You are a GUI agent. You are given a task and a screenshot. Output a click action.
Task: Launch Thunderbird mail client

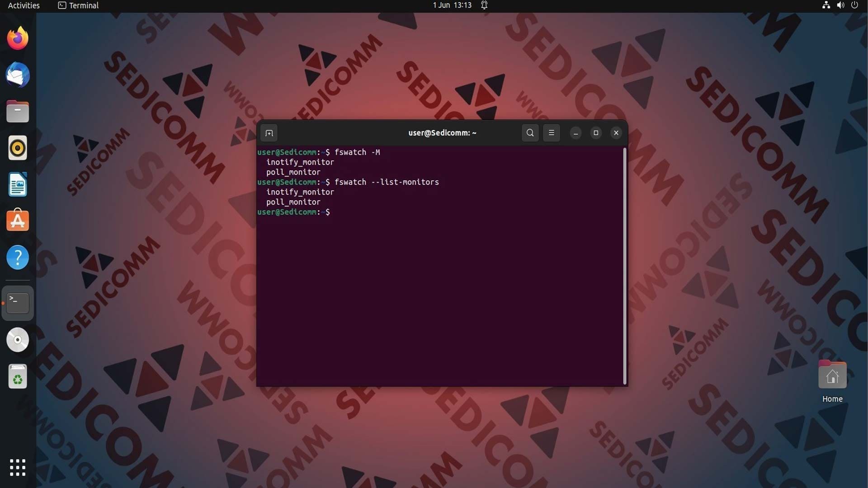coord(18,75)
